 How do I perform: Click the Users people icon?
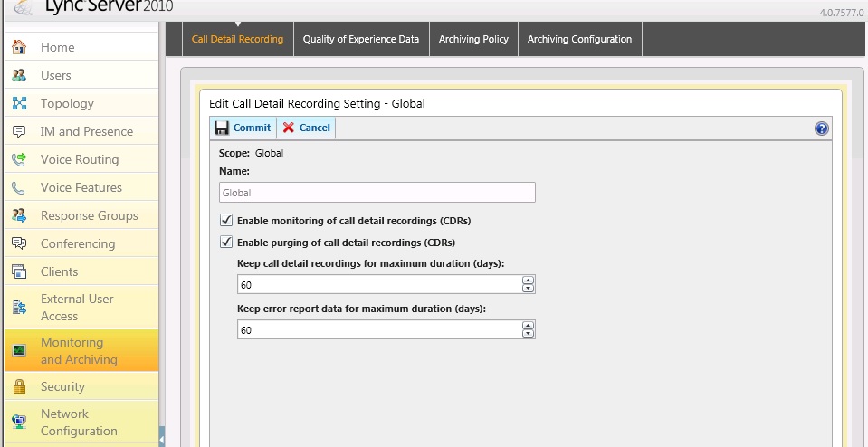click(19, 75)
